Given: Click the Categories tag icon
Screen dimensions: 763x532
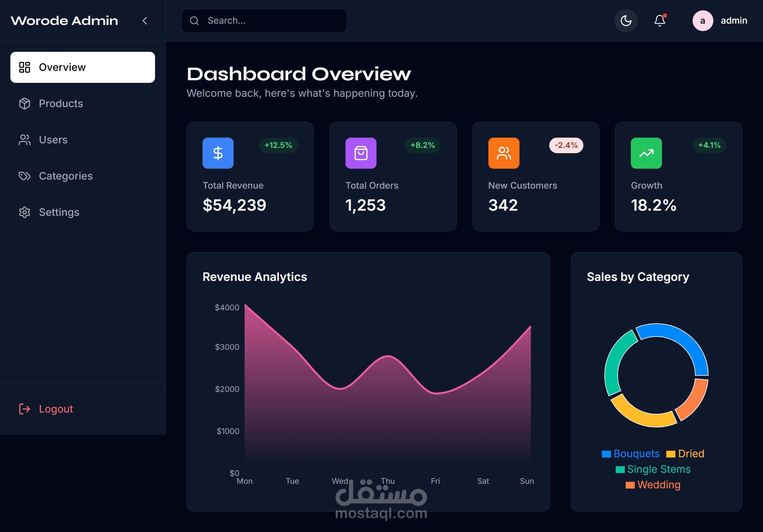Looking at the screenshot, I should [x=25, y=176].
